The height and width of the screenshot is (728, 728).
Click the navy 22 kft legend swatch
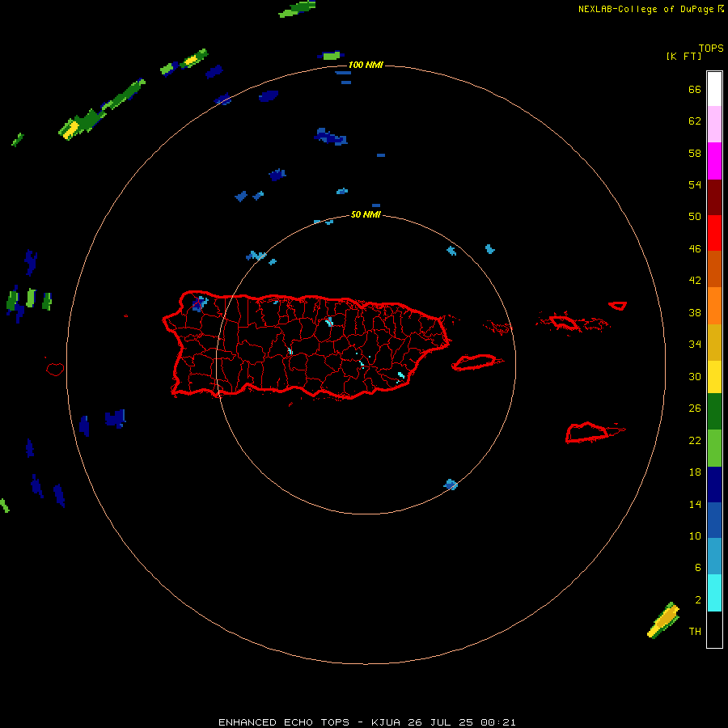(x=714, y=485)
